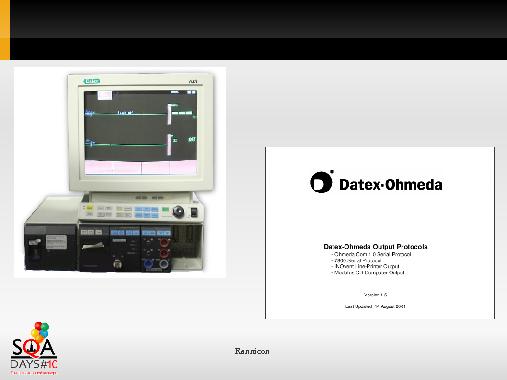The height and width of the screenshot is (380, 507).
Task: Click the patient monitor photo
Action: 120,172
